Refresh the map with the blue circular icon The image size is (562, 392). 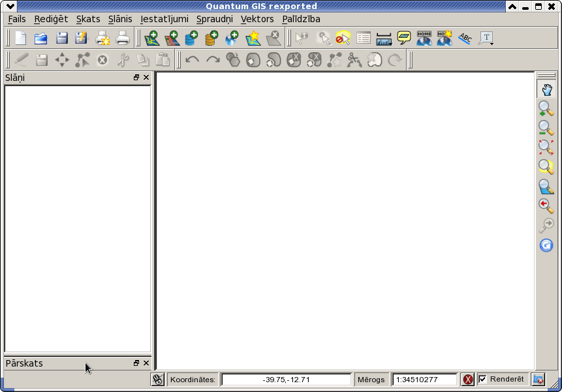pos(546,245)
